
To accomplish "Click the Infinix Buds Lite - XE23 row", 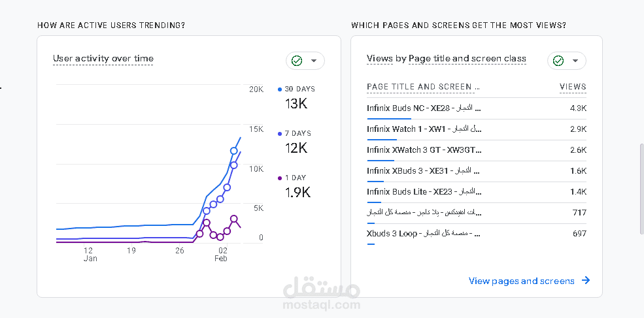I will pyautogui.click(x=424, y=192).
